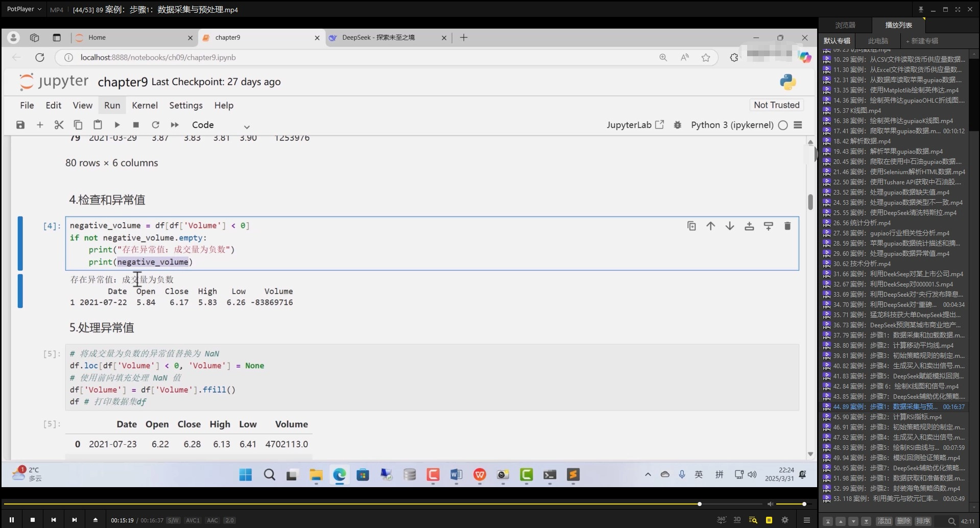The width and height of the screenshot is (980, 528).
Task: Click the Not Trusted button
Action: click(776, 105)
